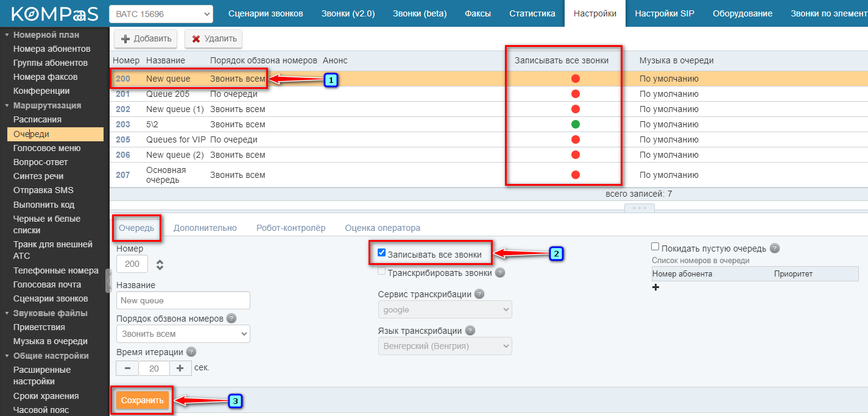Screen dimensions: 868x416
Task: Open the Статистика tab
Action: 532,13
